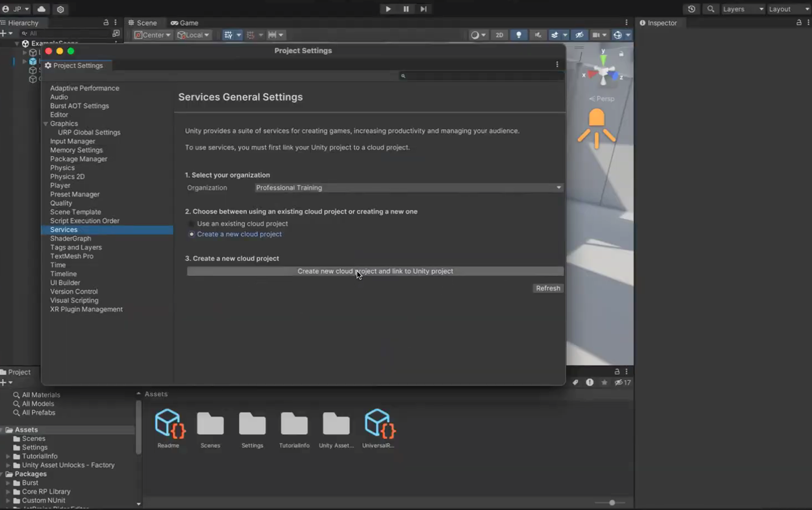Screen dimensions: 812x510
Task: Toggle the Local handle rotation dropdown
Action: tap(193, 35)
